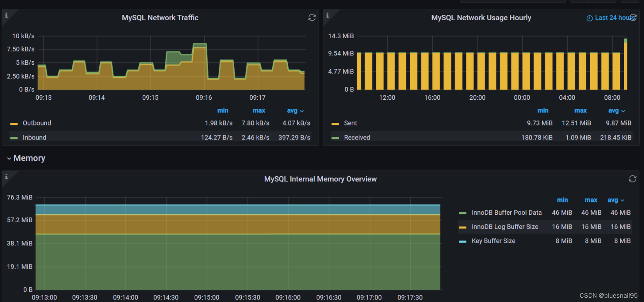
Task: Toggle Key Buffer Size series
Action: point(494,241)
